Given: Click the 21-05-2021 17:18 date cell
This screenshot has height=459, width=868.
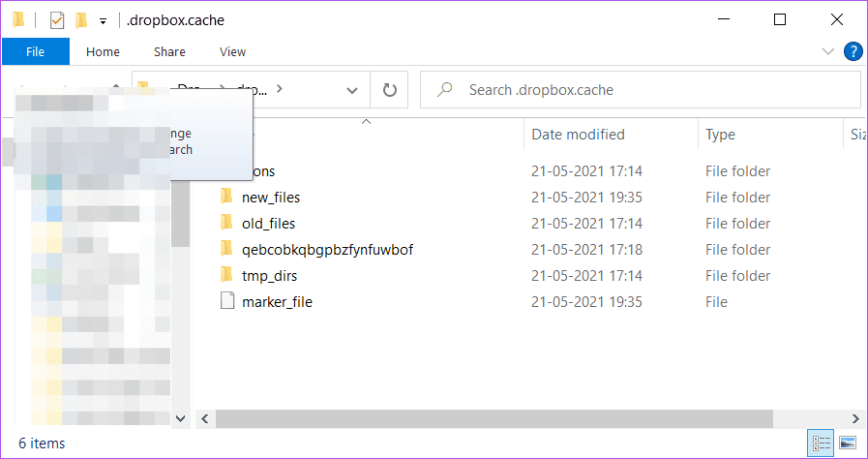Looking at the screenshot, I should tap(586, 250).
